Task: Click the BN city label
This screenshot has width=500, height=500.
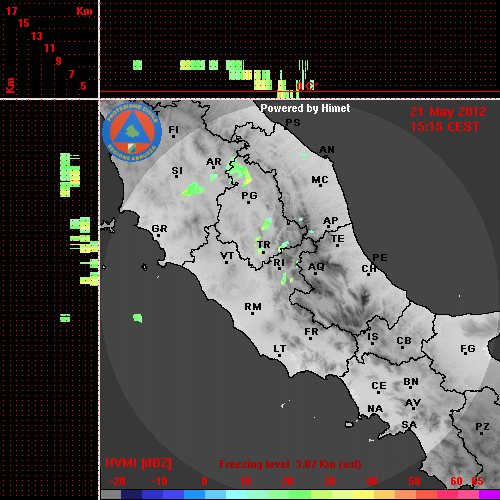Action: coord(411,382)
